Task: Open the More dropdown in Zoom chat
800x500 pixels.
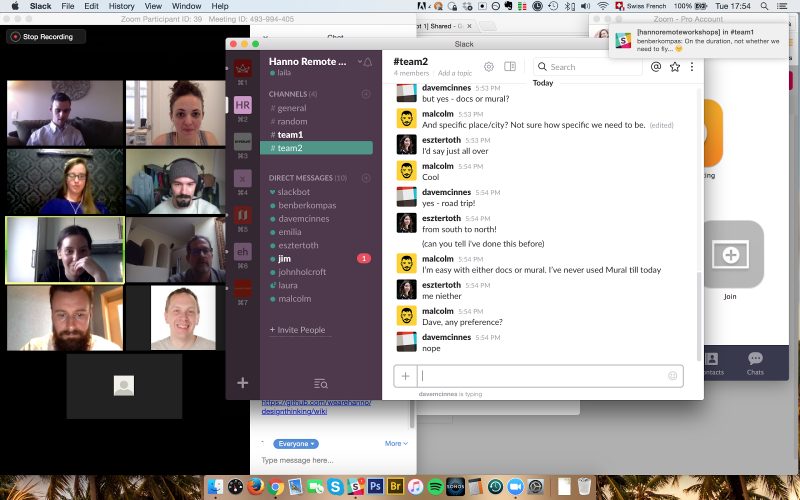Action: (x=396, y=444)
